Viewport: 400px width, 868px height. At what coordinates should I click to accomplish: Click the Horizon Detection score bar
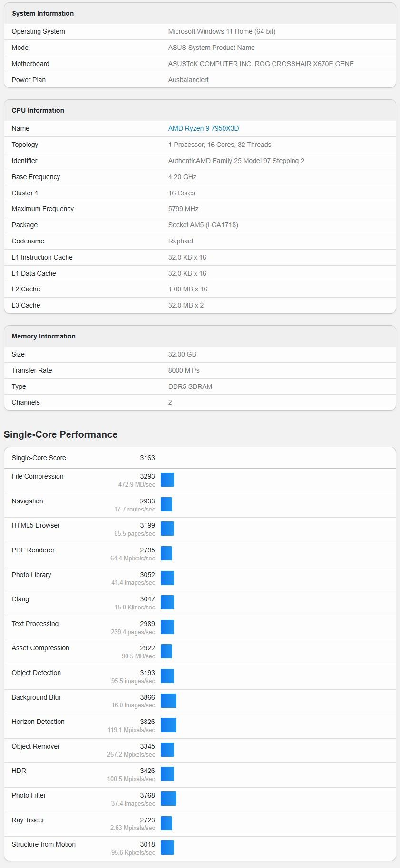tap(168, 725)
